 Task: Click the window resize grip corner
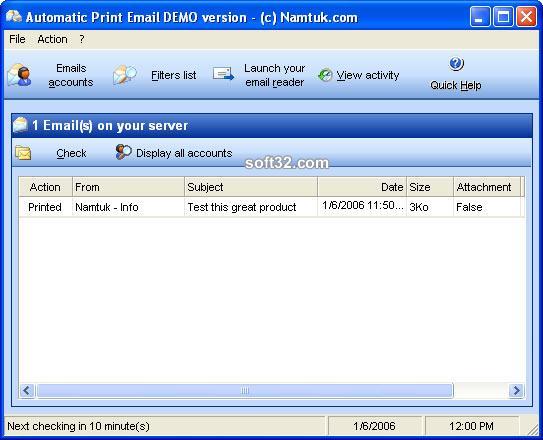pyautogui.click(x=533, y=429)
